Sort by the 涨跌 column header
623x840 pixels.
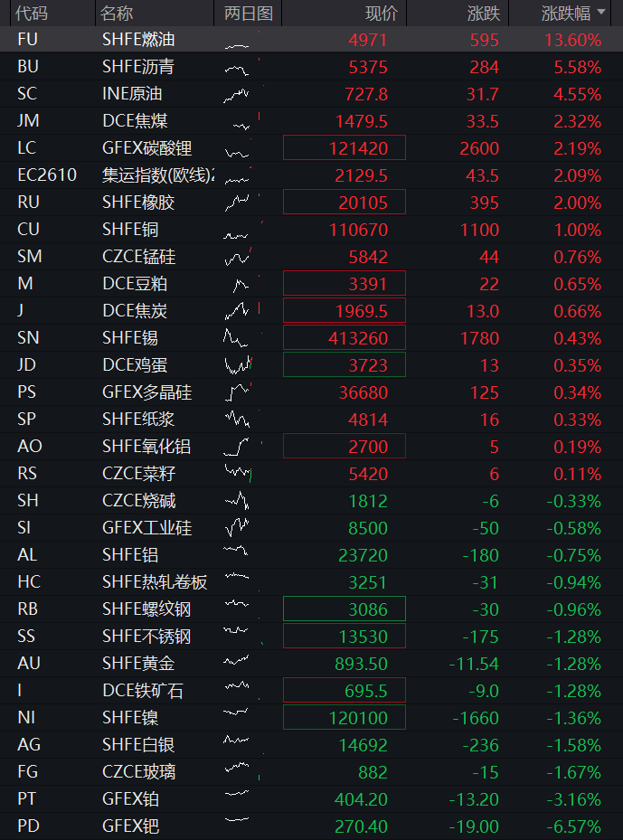pyautogui.click(x=483, y=13)
